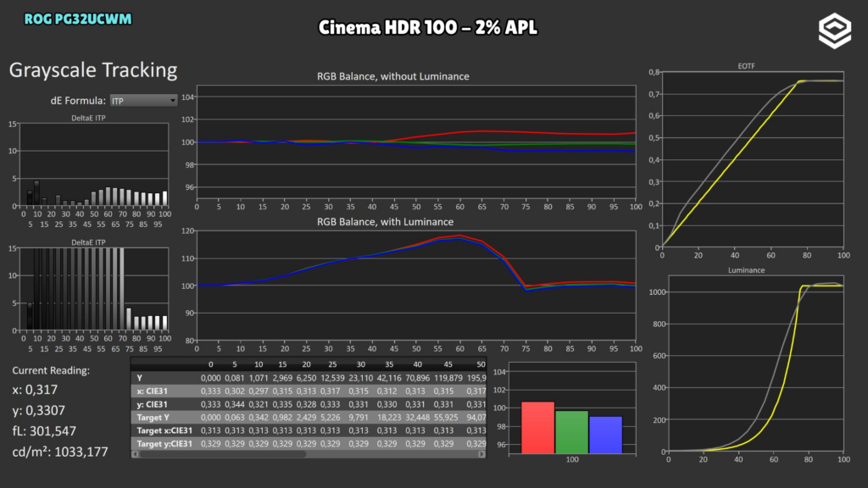
Task: Select the x: CIE31 row header
Action: [153, 391]
